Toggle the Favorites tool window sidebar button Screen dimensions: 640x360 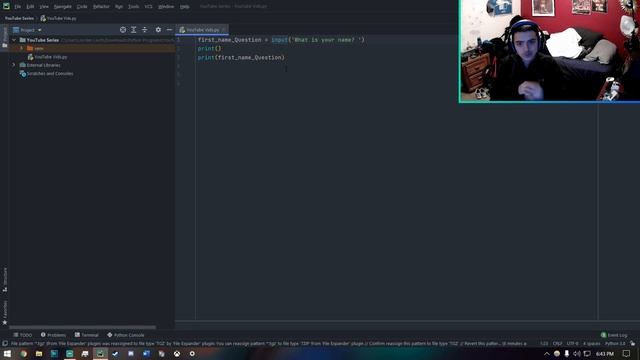tap(5, 313)
